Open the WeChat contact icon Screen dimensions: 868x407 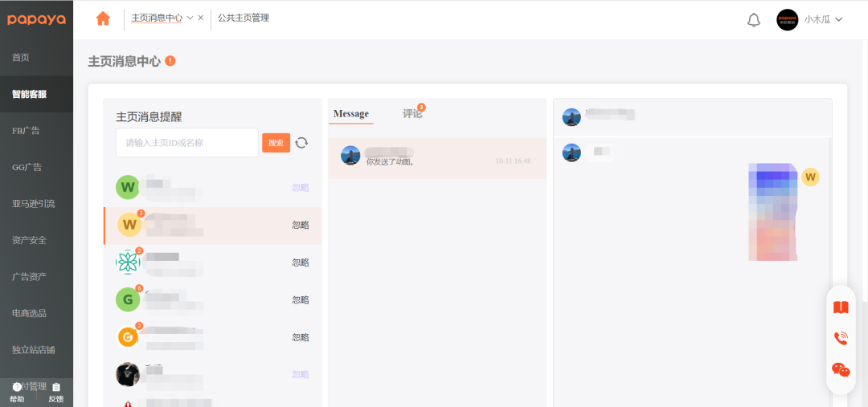pos(841,369)
